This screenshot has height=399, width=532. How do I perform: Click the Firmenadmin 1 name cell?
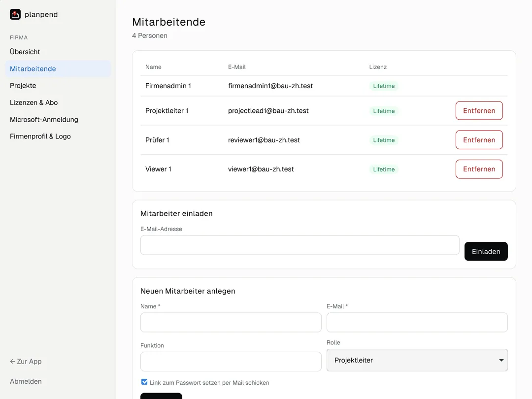(168, 86)
